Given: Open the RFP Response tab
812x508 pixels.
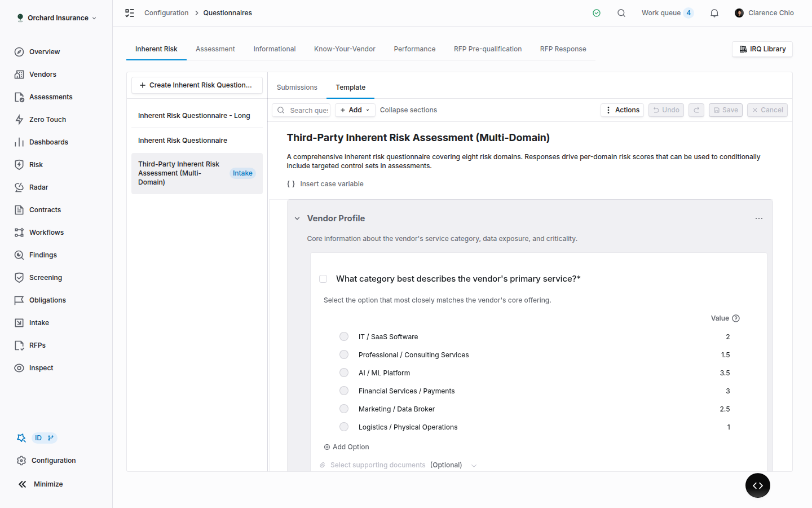Looking at the screenshot, I should tap(563, 49).
